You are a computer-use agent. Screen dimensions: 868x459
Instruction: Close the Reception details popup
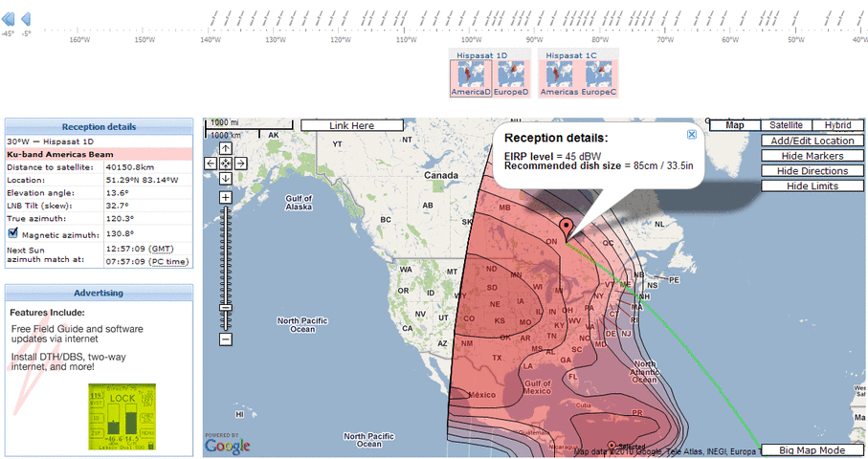pyautogui.click(x=691, y=135)
